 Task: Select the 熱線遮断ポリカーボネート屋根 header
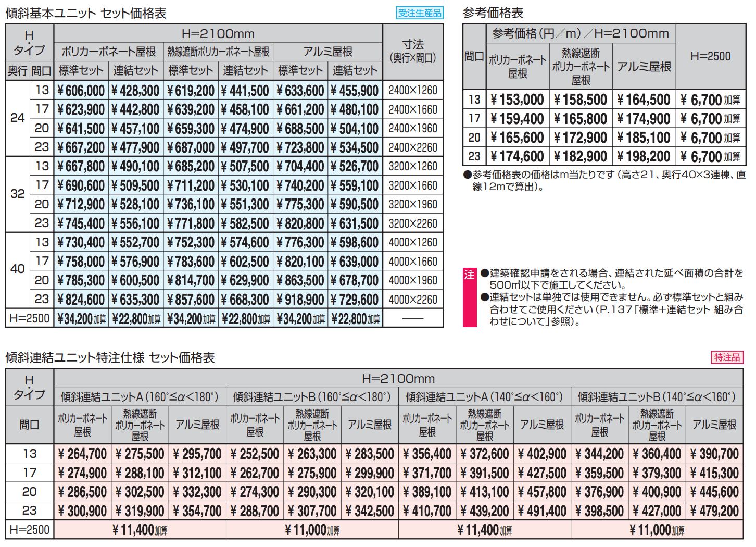click(x=218, y=51)
